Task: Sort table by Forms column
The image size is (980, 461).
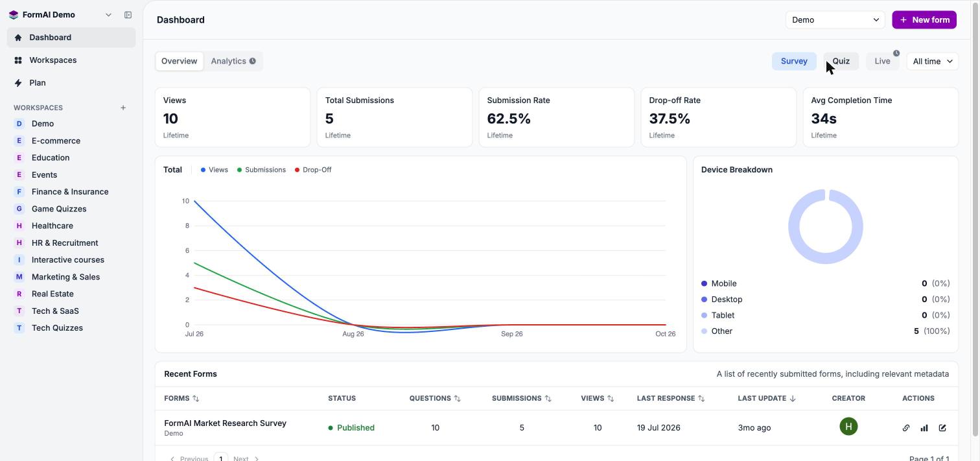Action: [181, 398]
